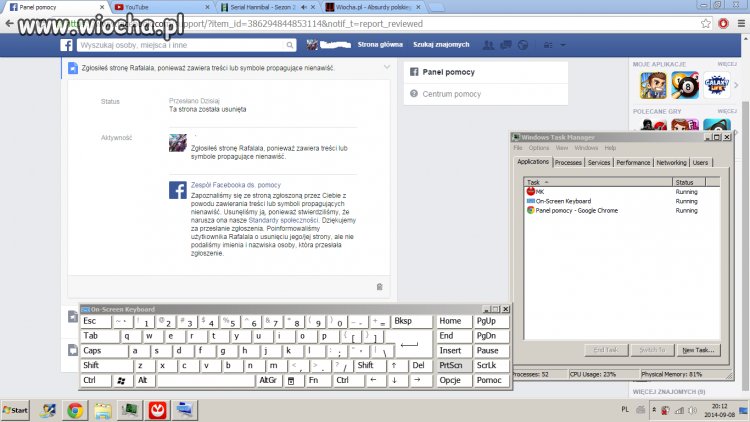Image resolution: width=750 pixels, height=422 pixels.
Task: Select On-Screen Keyboard task row
Action: [621, 201]
